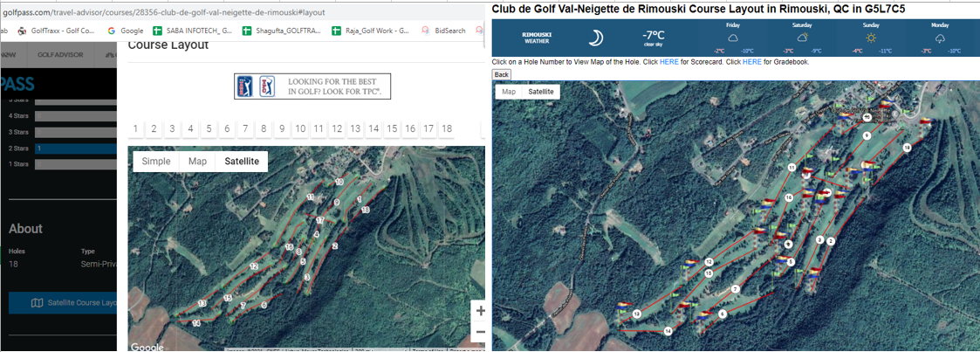The width and height of the screenshot is (980, 352).
Task: Click hole 16 marker on right satellite map
Action: (790, 197)
